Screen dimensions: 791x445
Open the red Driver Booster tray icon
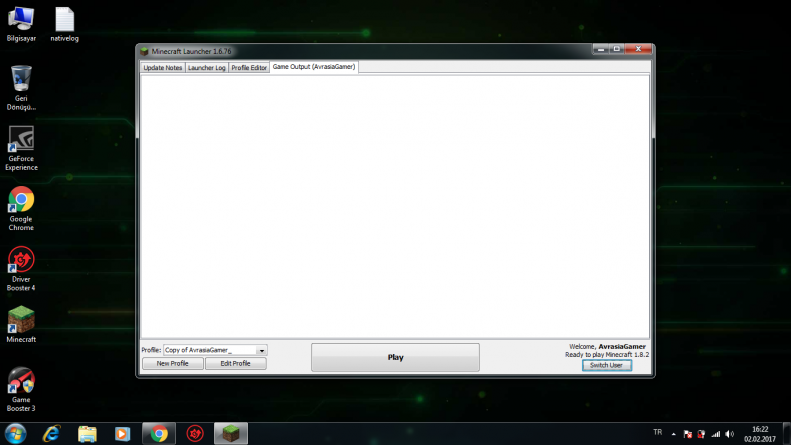[701, 434]
